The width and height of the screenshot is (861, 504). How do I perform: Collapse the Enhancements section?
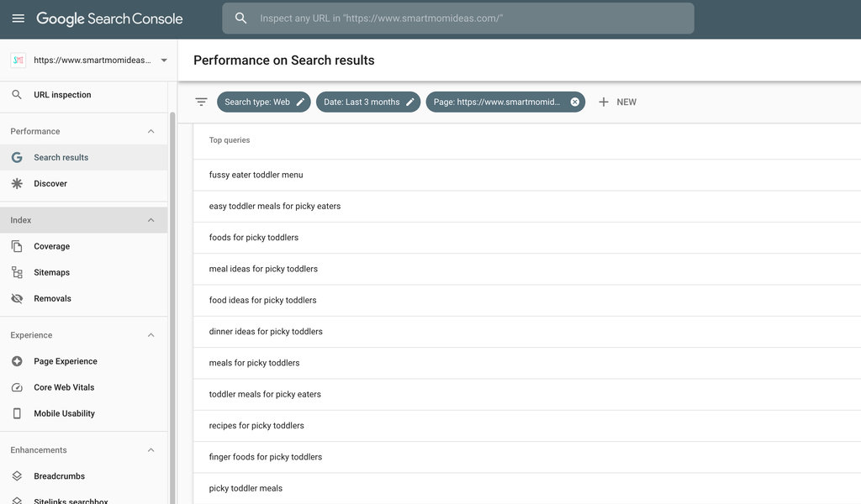(x=151, y=450)
